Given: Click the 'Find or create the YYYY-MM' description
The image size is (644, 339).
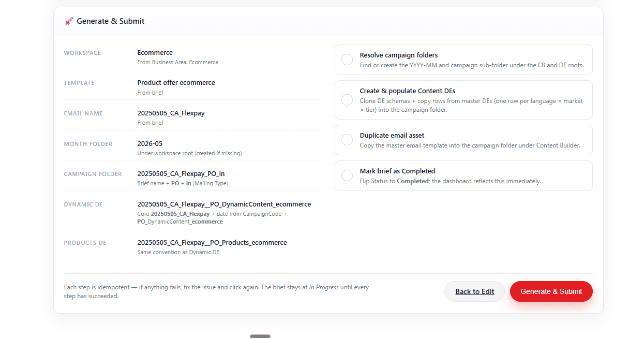Looking at the screenshot, I should (472, 65).
